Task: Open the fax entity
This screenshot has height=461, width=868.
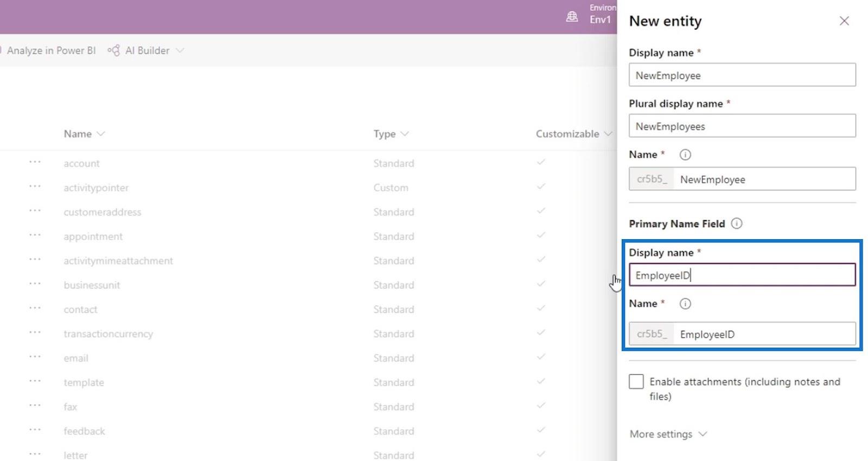Action: click(70, 407)
